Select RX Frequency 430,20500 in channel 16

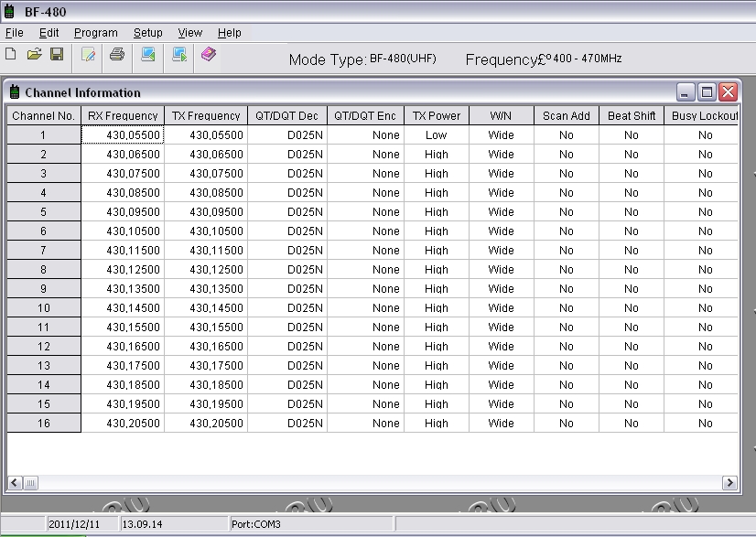[x=123, y=424]
